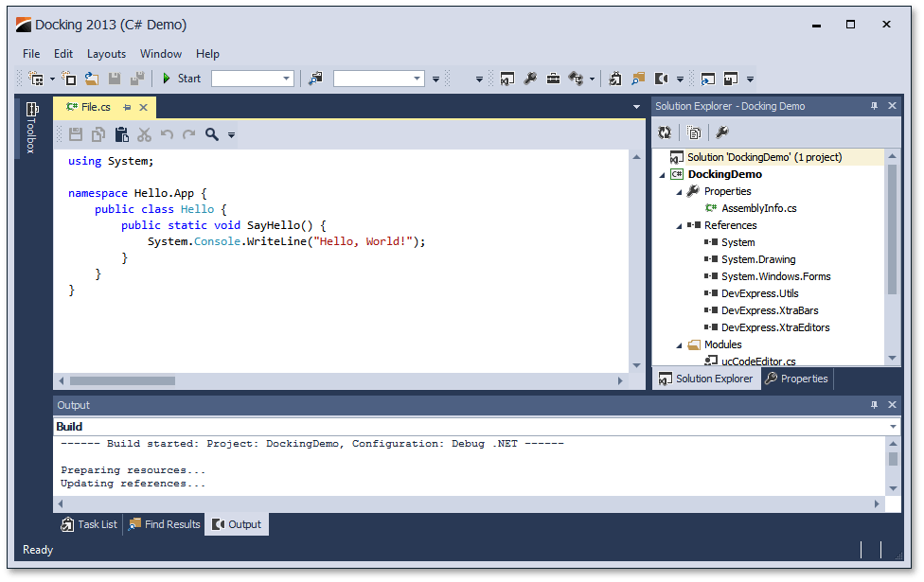Open the Layouts menu
Image resolution: width=924 pixels, height=582 pixels.
tap(106, 54)
